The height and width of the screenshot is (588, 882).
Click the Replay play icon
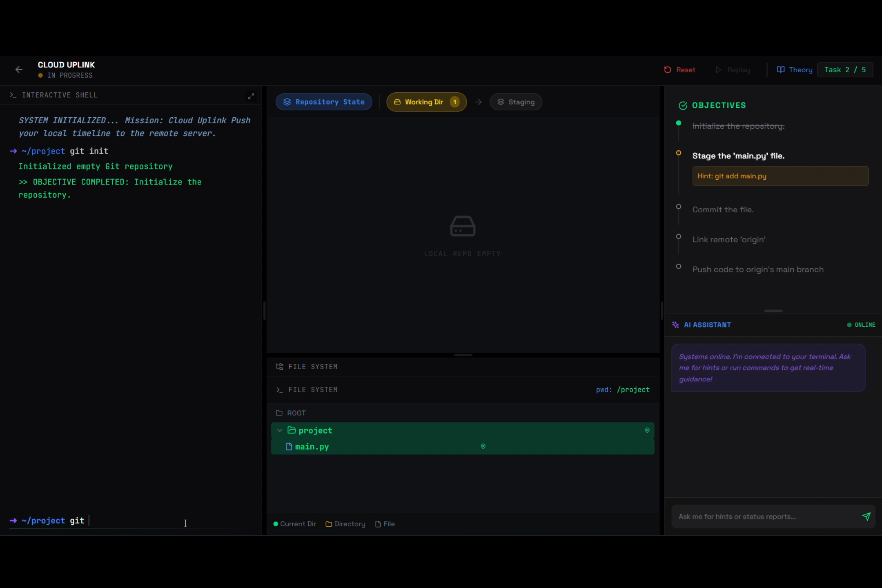718,70
